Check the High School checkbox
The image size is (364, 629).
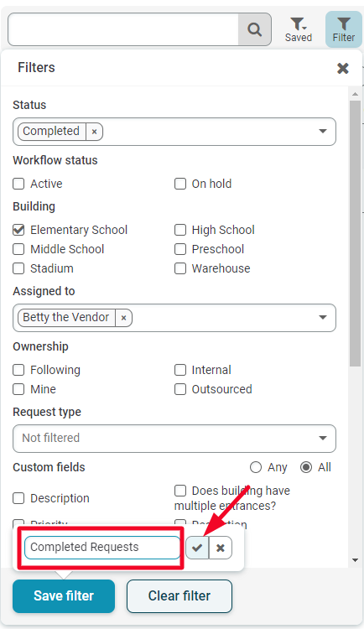tap(180, 230)
